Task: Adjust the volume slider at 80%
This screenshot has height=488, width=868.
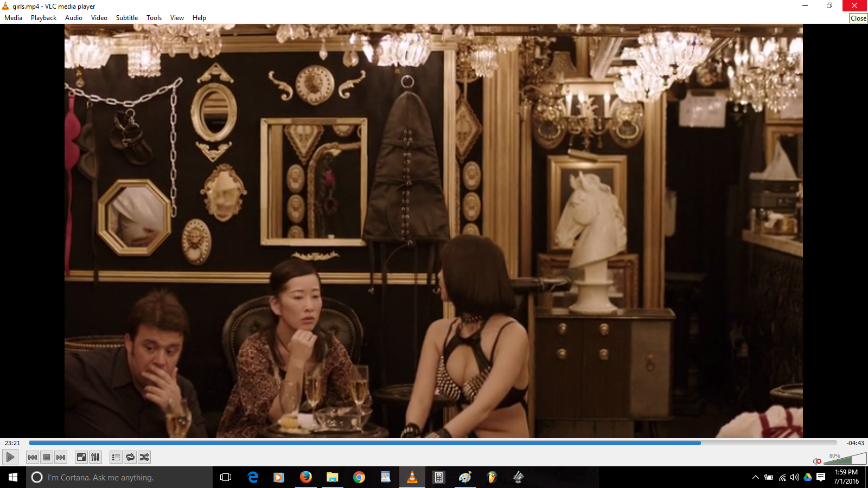Action: 845,460
